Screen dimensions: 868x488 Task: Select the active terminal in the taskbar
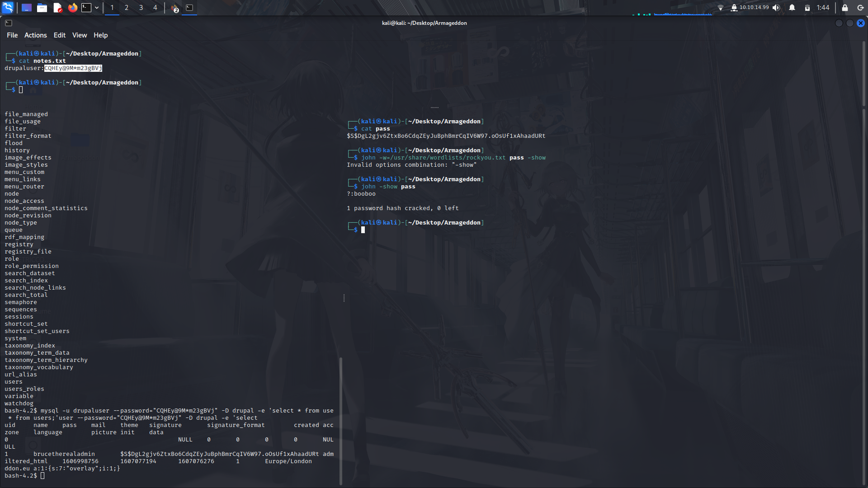pyautogui.click(x=189, y=7)
